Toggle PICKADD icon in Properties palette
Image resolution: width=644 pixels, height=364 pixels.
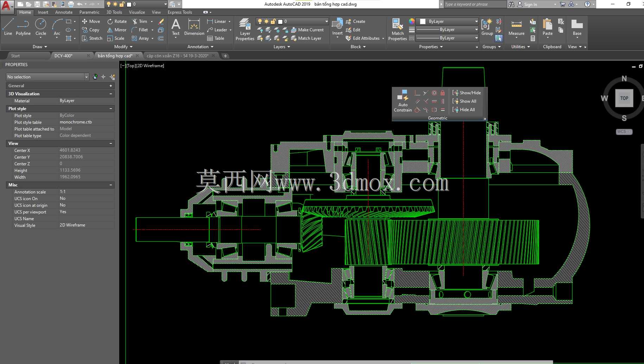[95, 77]
